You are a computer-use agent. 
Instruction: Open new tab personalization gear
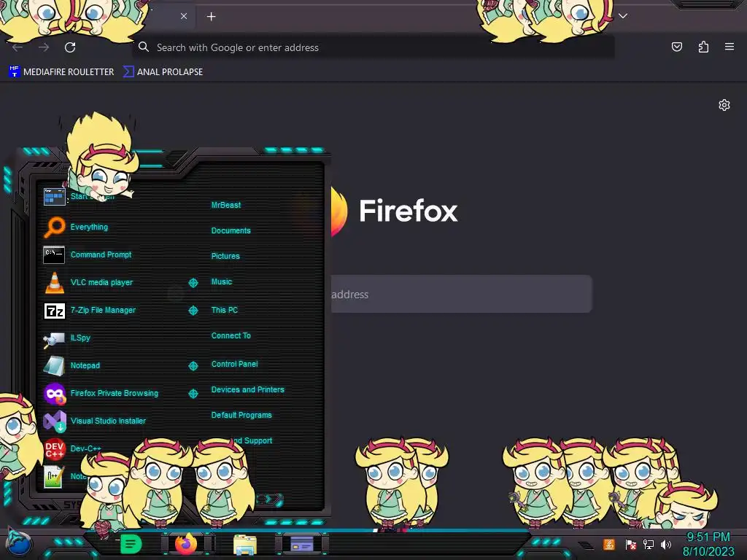coord(724,105)
